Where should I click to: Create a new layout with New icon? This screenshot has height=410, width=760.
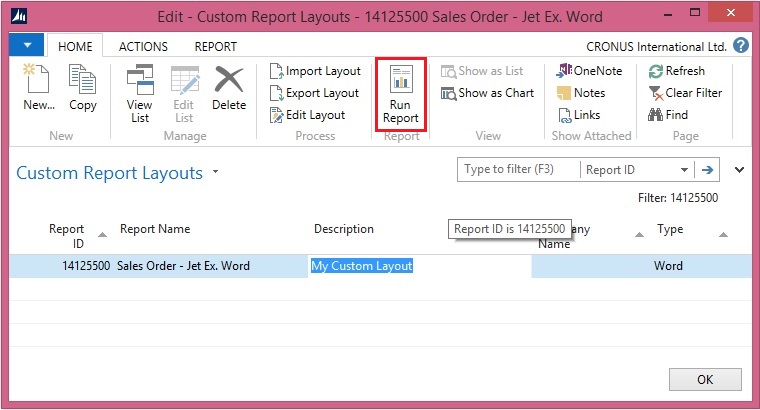[x=39, y=88]
